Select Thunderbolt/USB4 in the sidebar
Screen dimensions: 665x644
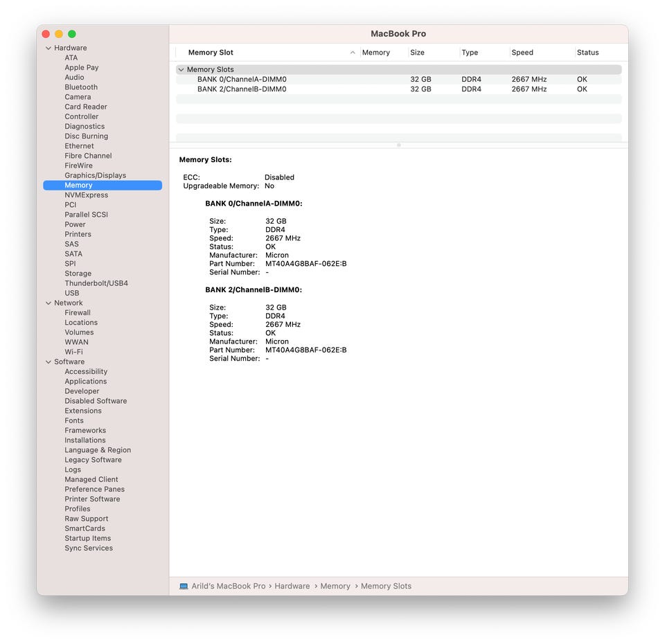click(96, 283)
